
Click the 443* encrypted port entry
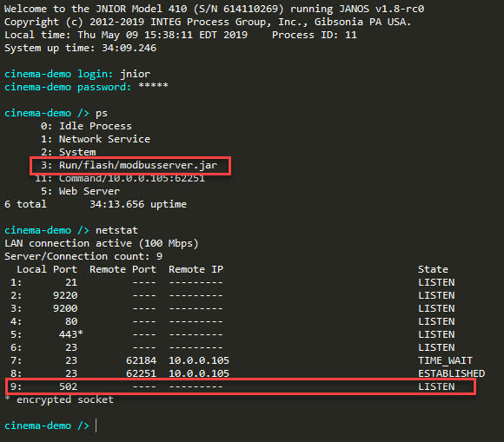click(71, 334)
